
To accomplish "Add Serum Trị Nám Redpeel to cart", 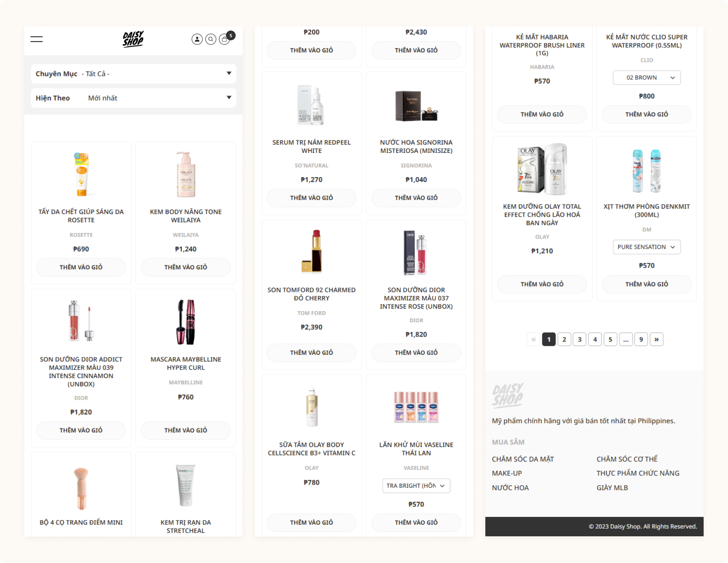I will [311, 198].
